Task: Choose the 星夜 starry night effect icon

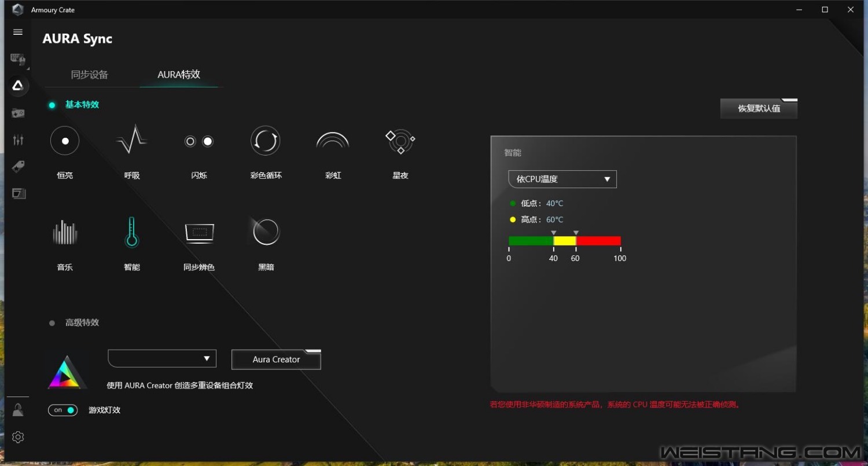Action: tap(400, 141)
